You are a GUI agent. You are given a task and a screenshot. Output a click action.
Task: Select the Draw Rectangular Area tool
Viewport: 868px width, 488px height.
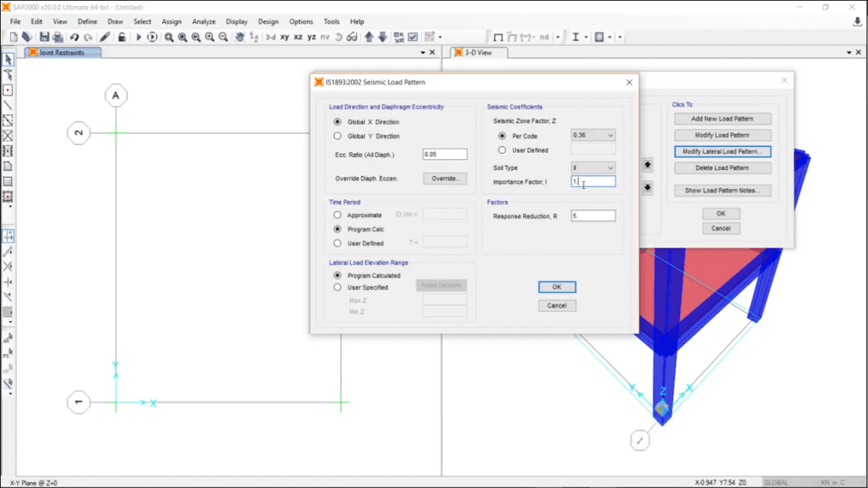pyautogui.click(x=8, y=181)
